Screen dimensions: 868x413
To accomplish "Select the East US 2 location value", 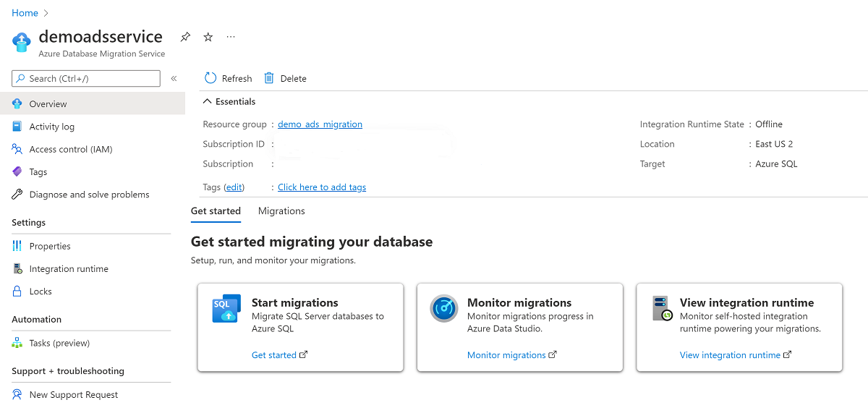I will click(x=774, y=144).
